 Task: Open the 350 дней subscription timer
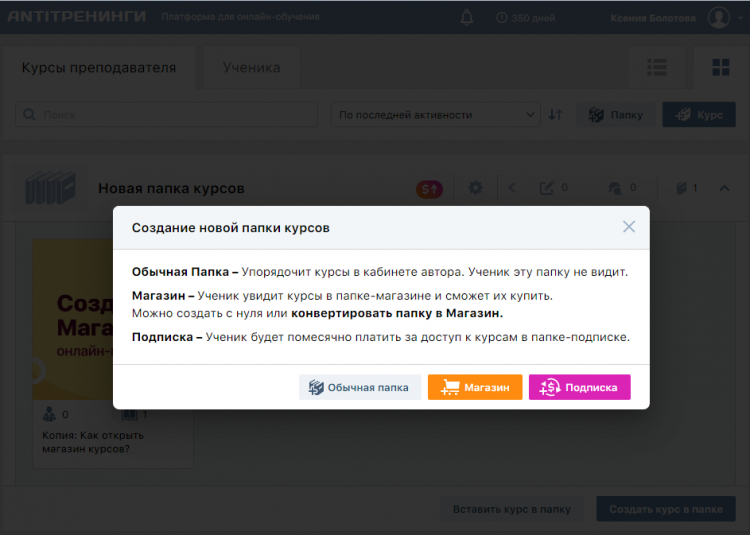(525, 18)
